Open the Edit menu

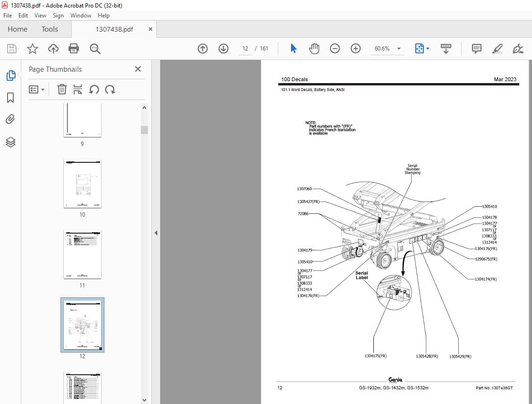click(23, 16)
